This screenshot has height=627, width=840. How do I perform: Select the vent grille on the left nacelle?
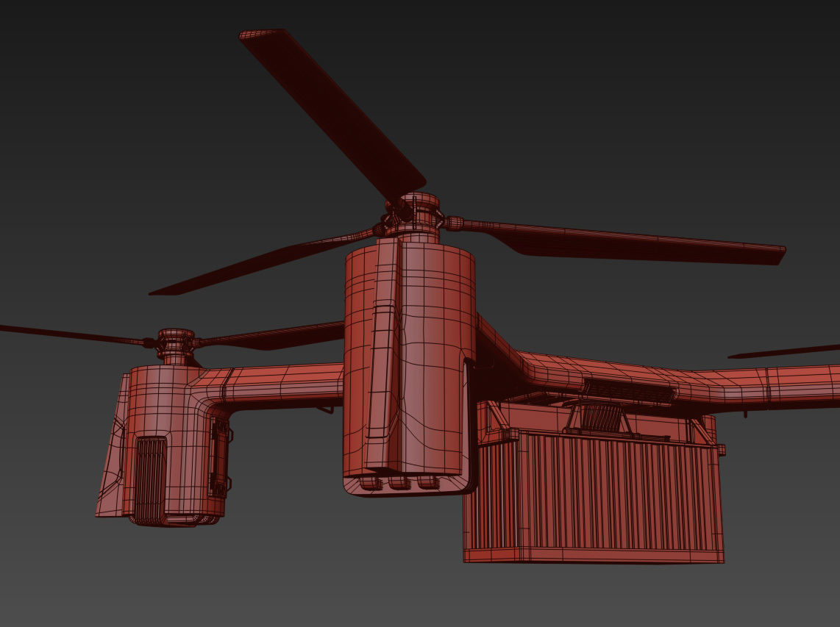[x=149, y=480]
